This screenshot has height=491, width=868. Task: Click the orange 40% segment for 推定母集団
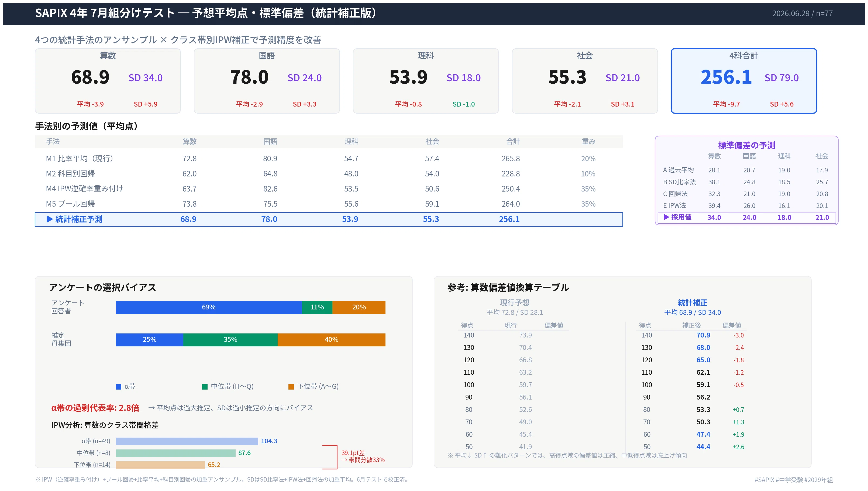click(x=332, y=340)
